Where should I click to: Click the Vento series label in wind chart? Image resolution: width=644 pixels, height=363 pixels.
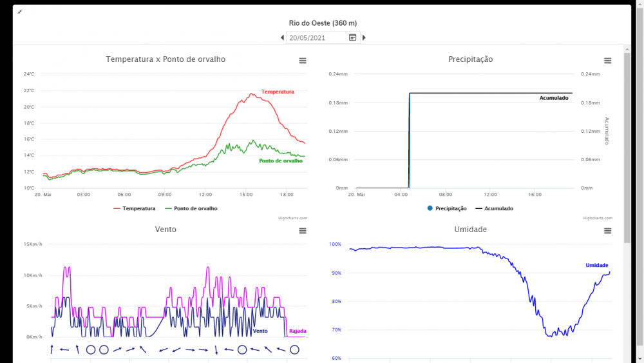(x=260, y=331)
